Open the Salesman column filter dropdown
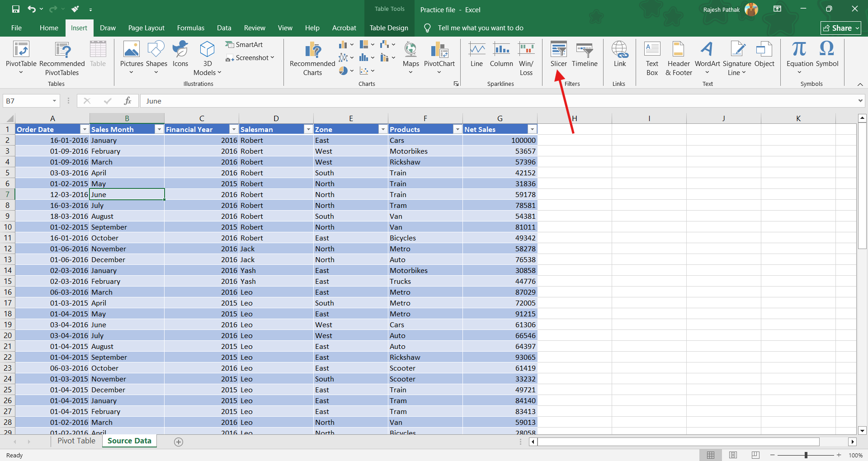 click(x=308, y=129)
